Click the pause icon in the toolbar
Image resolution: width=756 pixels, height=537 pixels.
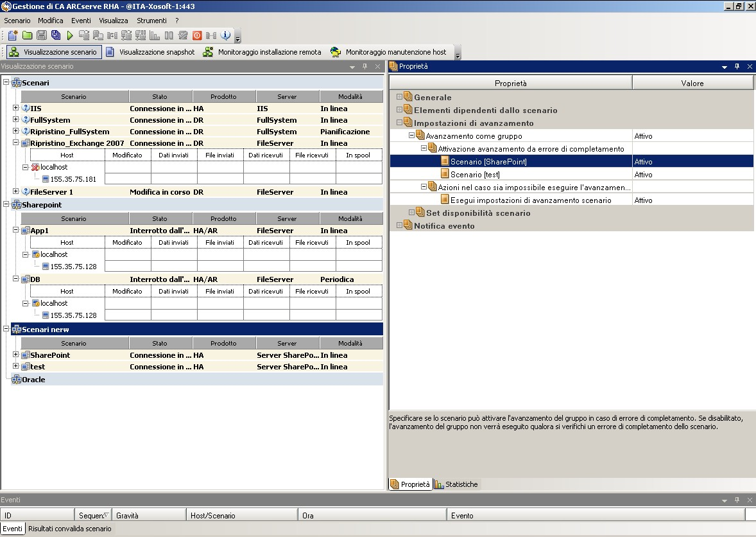coord(169,35)
